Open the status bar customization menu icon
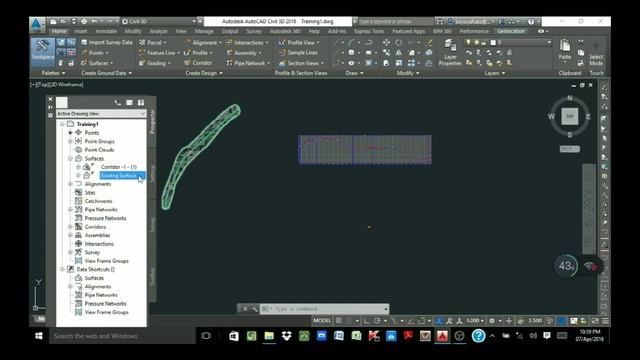 (605, 321)
